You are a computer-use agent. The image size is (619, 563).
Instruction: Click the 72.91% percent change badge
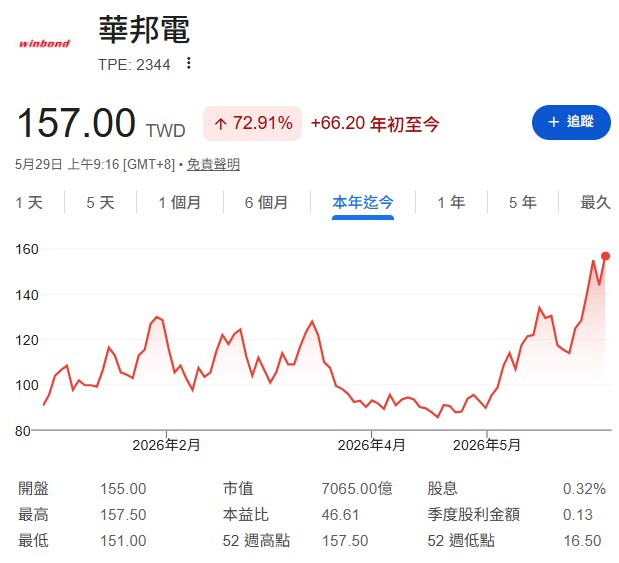tap(253, 123)
